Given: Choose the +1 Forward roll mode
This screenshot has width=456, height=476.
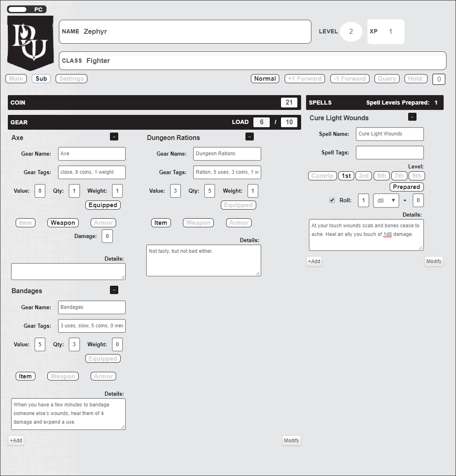Looking at the screenshot, I should (305, 79).
